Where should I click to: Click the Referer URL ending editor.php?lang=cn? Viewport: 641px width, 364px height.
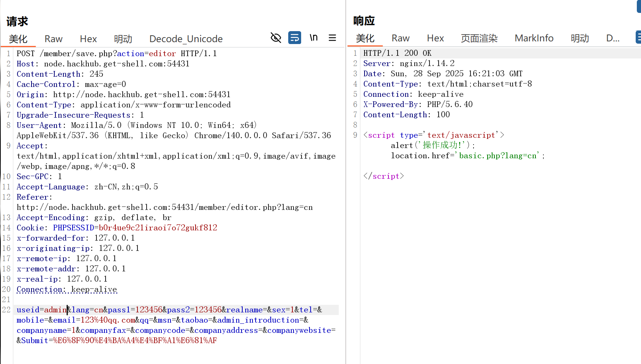(x=165, y=207)
